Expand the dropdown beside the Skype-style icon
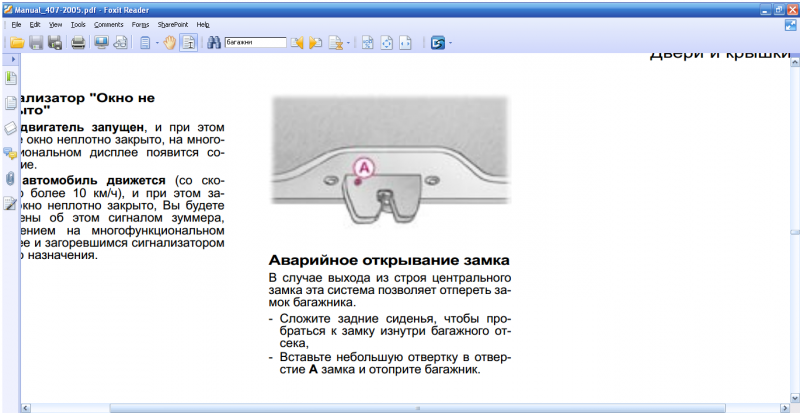 coord(451,43)
